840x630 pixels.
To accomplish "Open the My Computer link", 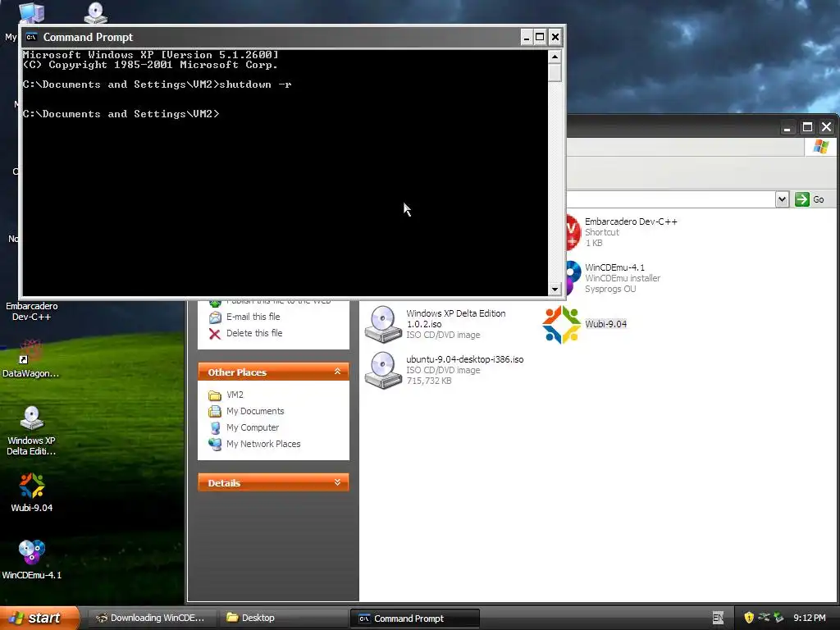I will (253, 427).
